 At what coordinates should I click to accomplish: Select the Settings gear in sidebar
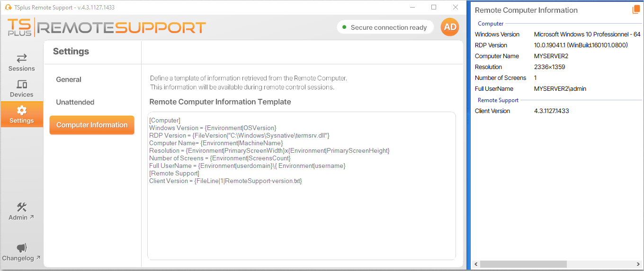point(22,114)
